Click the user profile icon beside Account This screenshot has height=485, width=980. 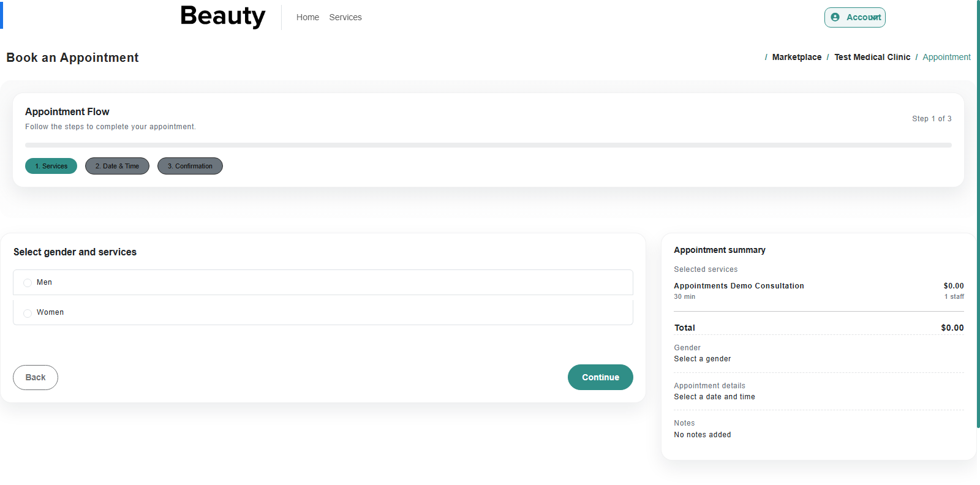(x=835, y=17)
